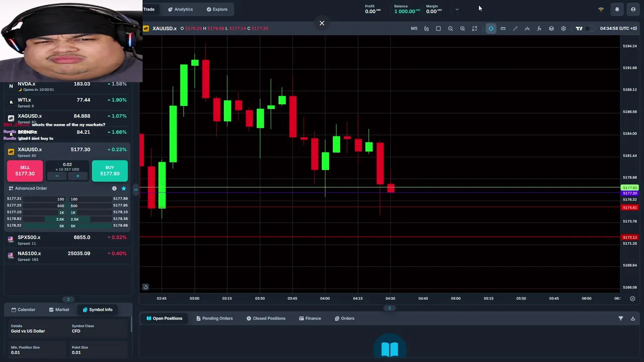Select the square single-chart layout icon
Image resolution: width=644 pixels, height=362 pixels.
(x=438, y=29)
